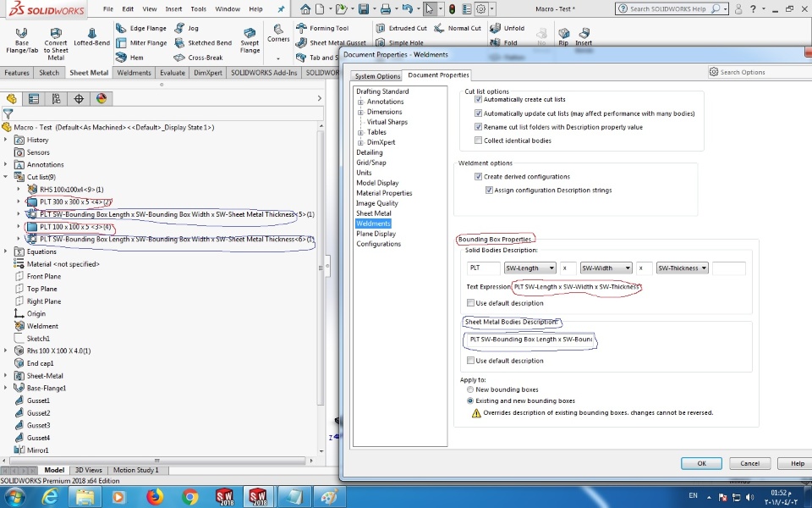Click the Sheet Metal Gusset tool

pos(331,42)
